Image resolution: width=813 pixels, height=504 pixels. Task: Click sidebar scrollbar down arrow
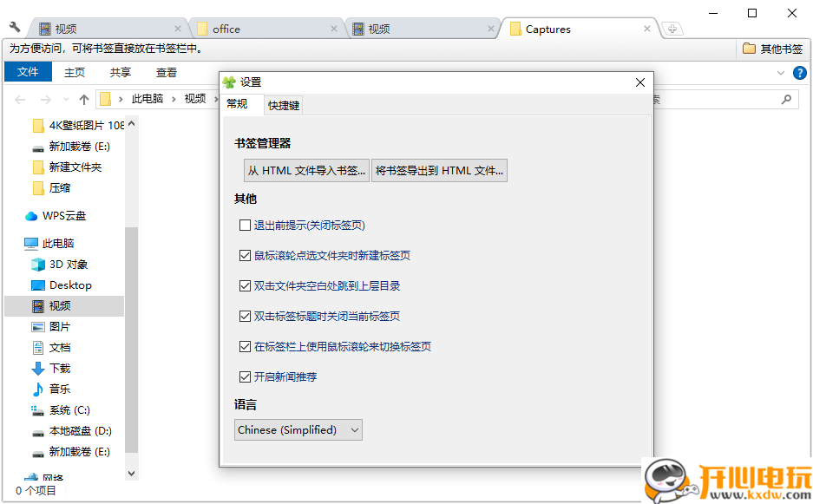[x=131, y=473]
